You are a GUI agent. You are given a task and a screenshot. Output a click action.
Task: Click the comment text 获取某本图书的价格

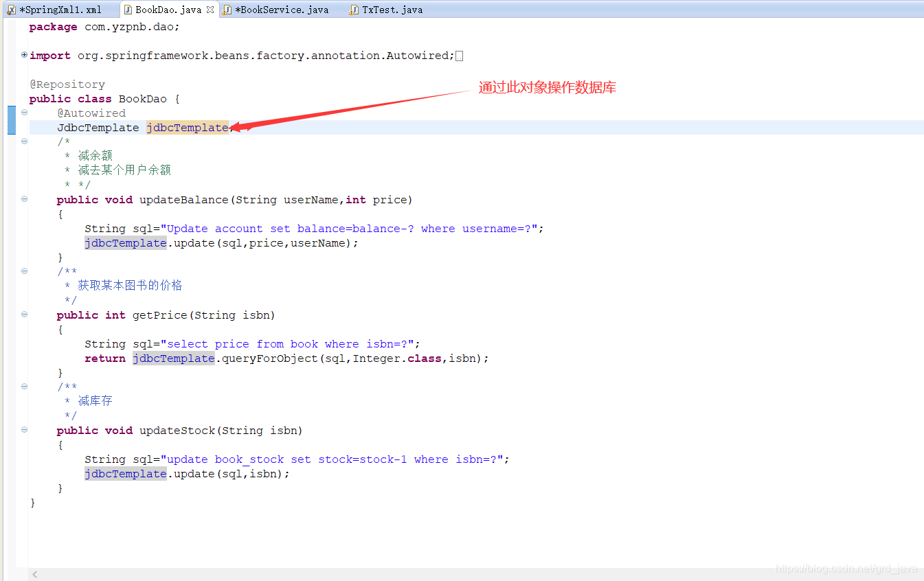click(131, 286)
